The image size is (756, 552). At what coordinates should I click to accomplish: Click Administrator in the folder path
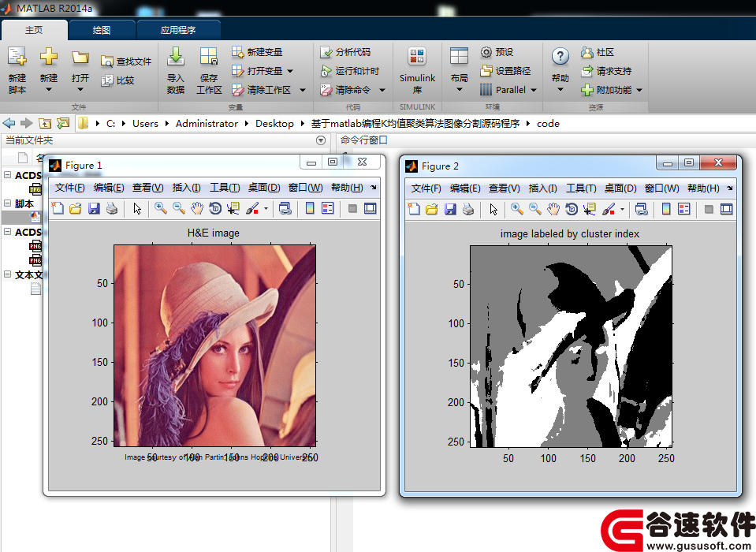click(x=207, y=124)
